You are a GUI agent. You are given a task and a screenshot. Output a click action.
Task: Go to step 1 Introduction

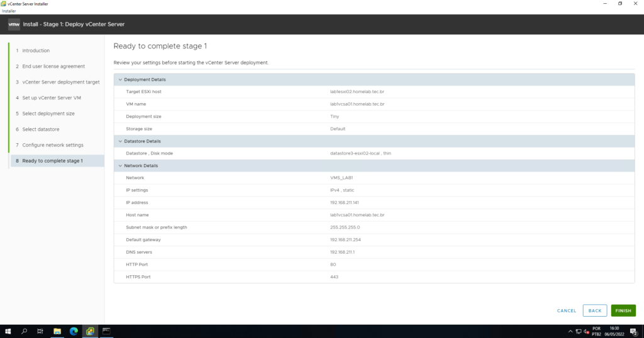(36, 50)
